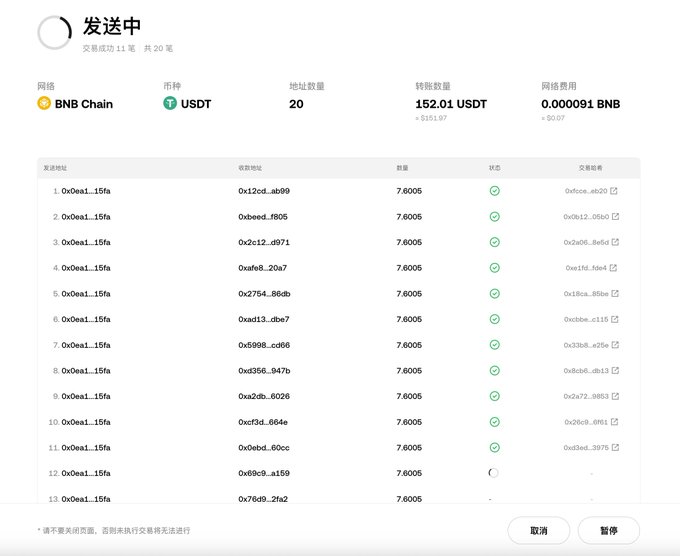Click pending spinner for recipient 0x69c9...a159
This screenshot has width=680, height=556.
(494, 473)
